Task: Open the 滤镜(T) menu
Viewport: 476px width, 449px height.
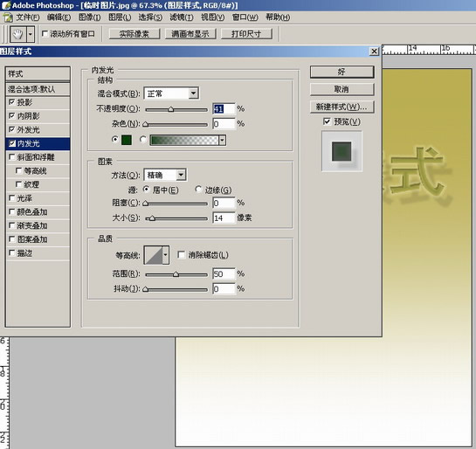Action: click(x=182, y=17)
